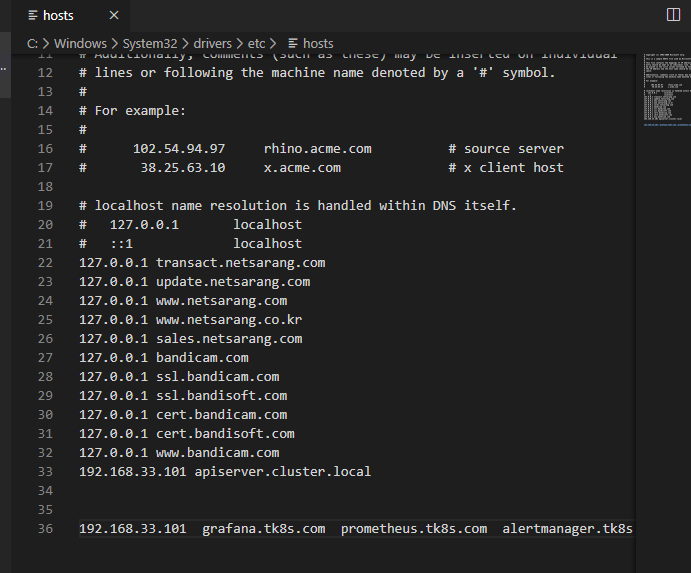This screenshot has height=573, width=691.
Task: Click the file icon in hosts tab
Action: tap(33, 15)
